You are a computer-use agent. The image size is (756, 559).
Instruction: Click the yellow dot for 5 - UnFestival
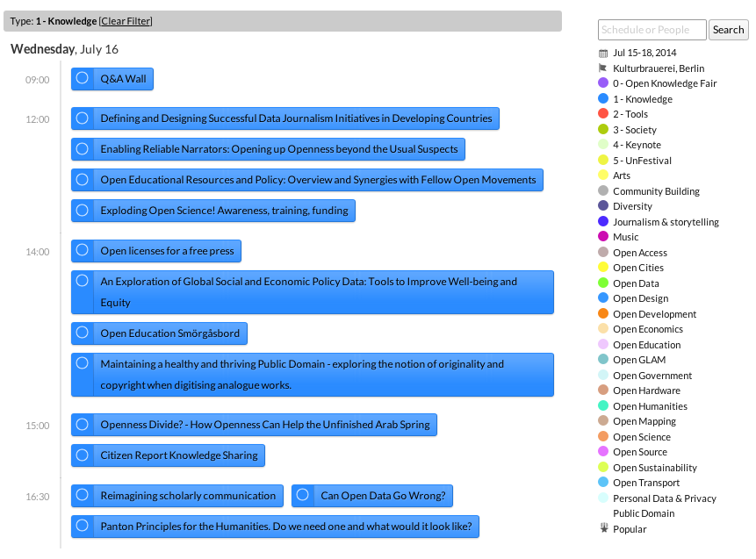603,160
